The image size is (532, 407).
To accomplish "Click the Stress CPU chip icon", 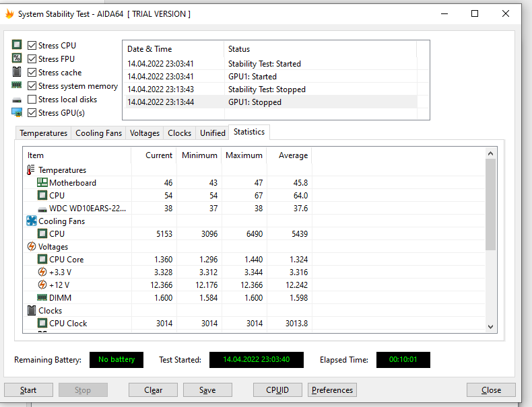I will (17, 44).
